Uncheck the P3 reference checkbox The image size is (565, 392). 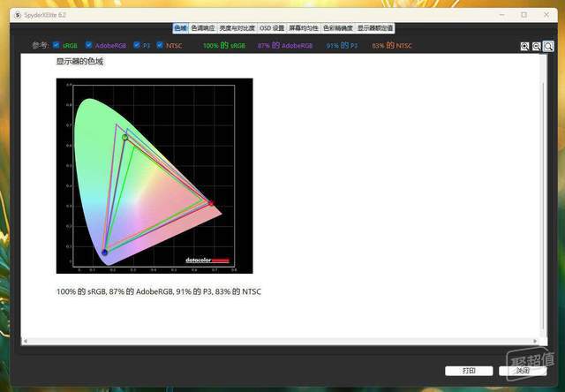(137, 45)
